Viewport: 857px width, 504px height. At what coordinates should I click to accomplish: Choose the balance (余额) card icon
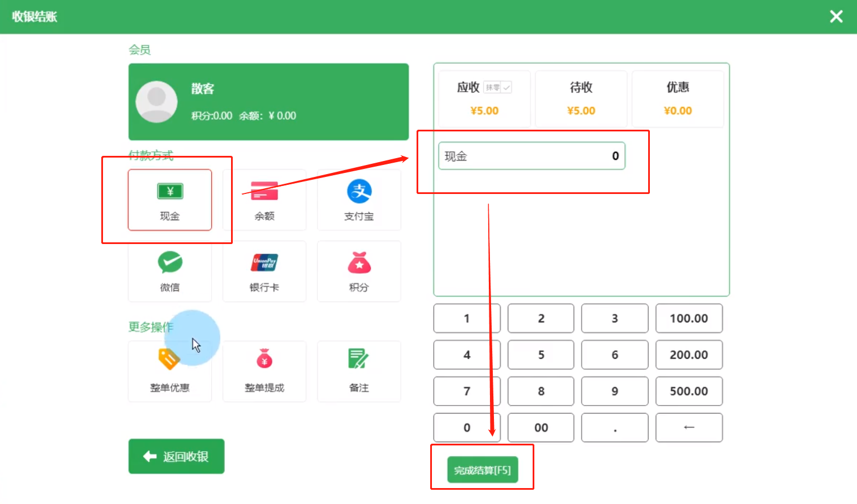(264, 192)
